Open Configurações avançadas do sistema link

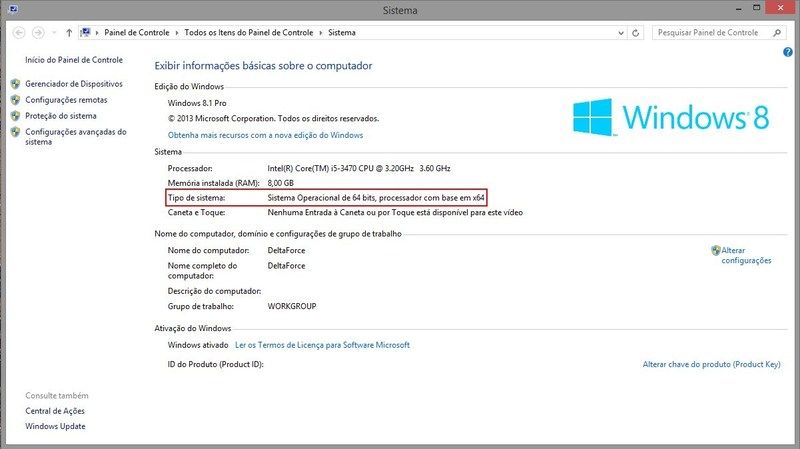(x=76, y=137)
